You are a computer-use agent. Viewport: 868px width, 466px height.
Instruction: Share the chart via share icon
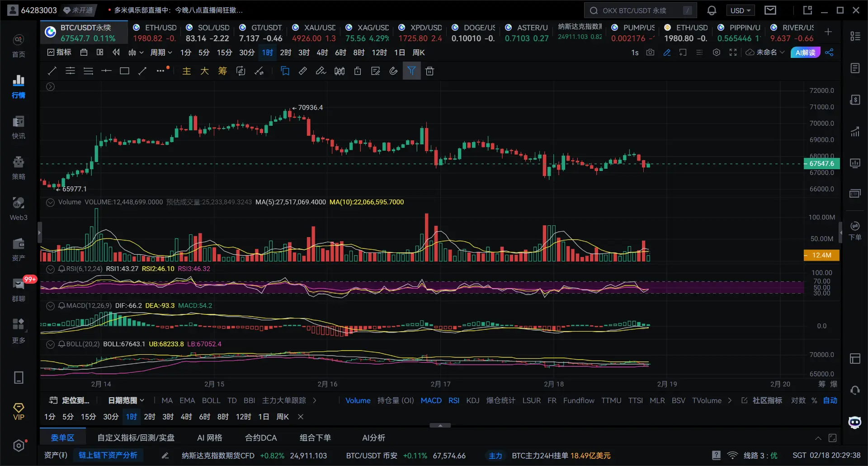click(829, 52)
